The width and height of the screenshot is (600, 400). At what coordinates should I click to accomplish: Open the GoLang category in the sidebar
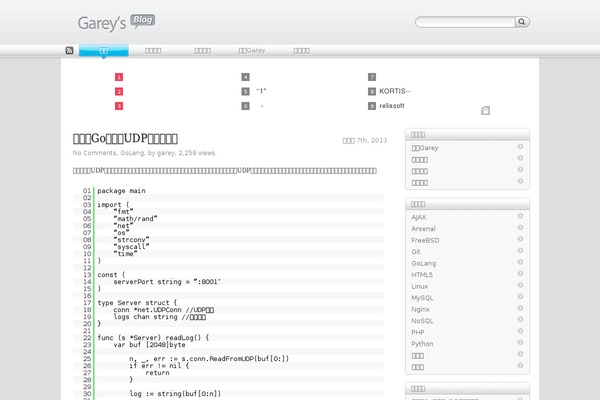pos(424,263)
